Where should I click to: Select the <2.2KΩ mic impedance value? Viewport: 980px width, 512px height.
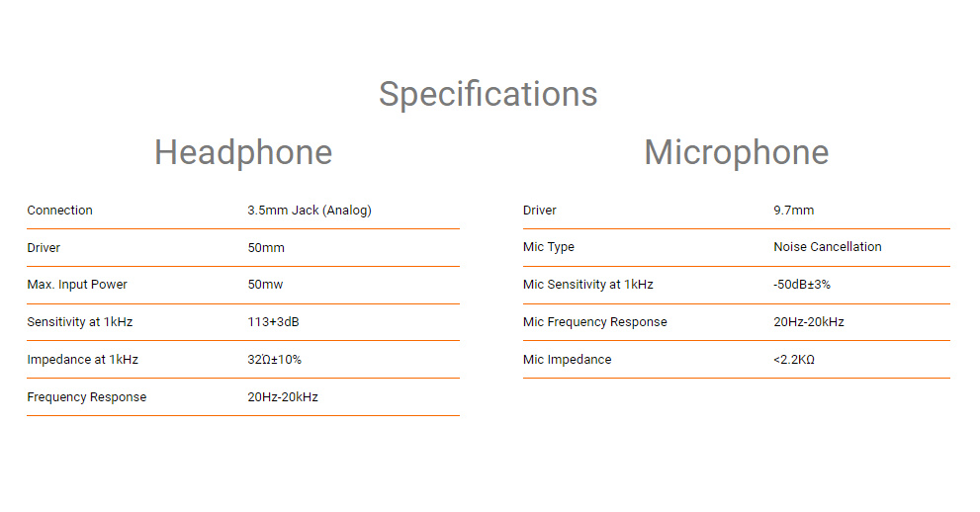pos(793,360)
